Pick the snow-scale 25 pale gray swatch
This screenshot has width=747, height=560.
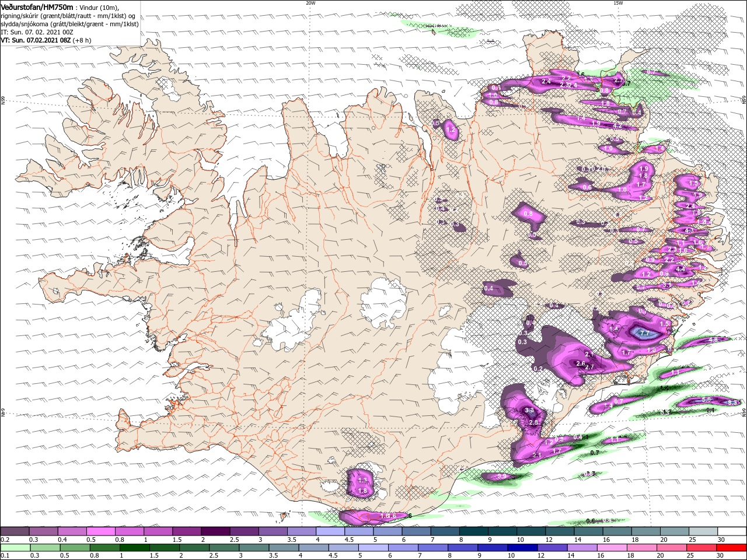[x=704, y=531]
